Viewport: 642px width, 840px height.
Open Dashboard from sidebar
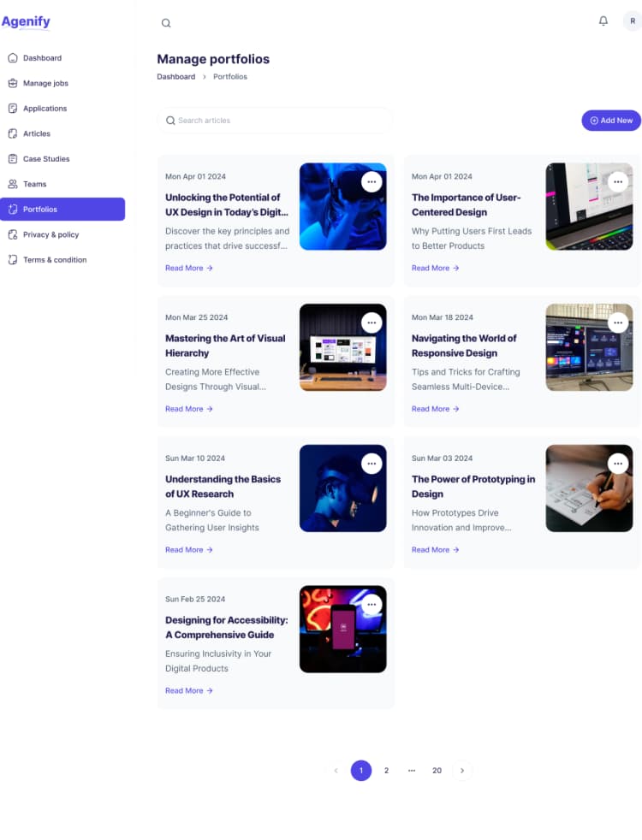tap(62, 58)
